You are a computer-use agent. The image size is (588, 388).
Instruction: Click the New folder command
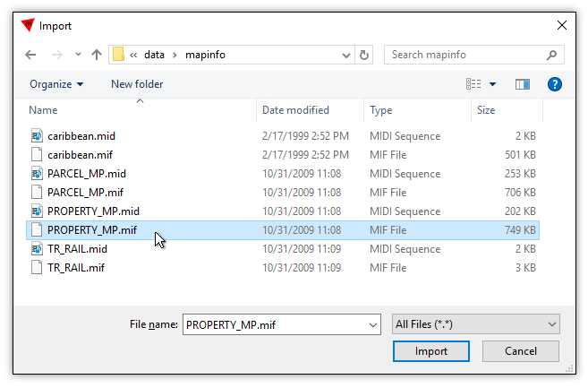coord(137,84)
